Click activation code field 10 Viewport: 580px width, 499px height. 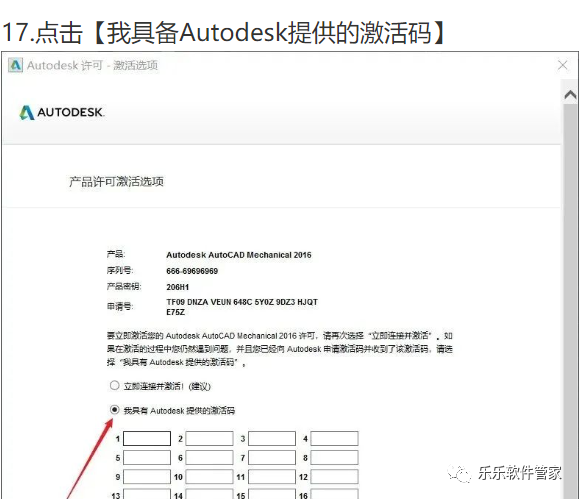coord(209,477)
